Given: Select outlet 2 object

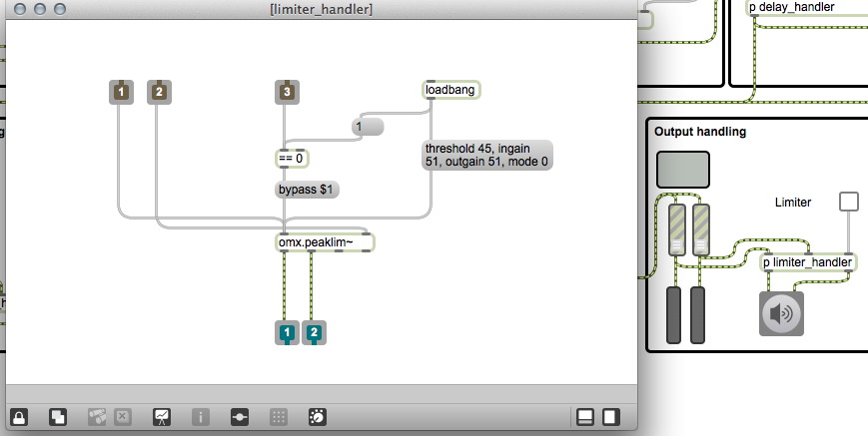Looking at the screenshot, I should tap(314, 332).
